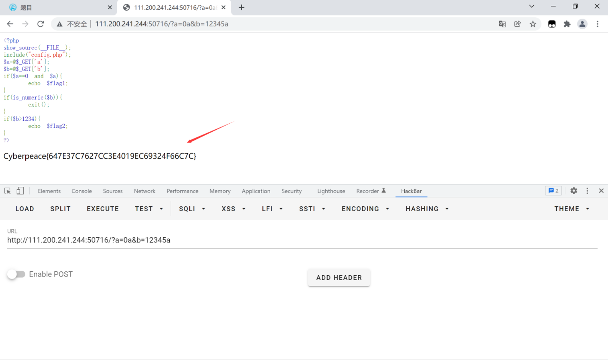Image resolution: width=613 pixels, height=364 pixels.
Task: Expand the ENCODING dropdown
Action: [365, 209]
